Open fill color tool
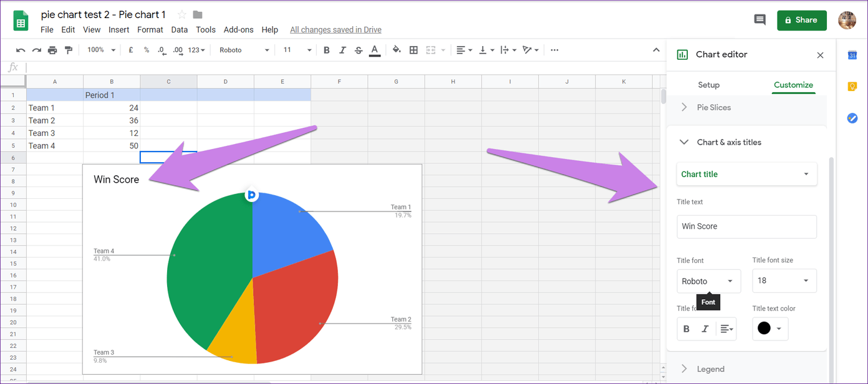 (397, 50)
